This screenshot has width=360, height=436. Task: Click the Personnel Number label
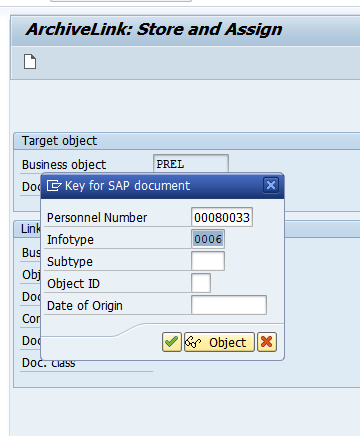(x=97, y=218)
